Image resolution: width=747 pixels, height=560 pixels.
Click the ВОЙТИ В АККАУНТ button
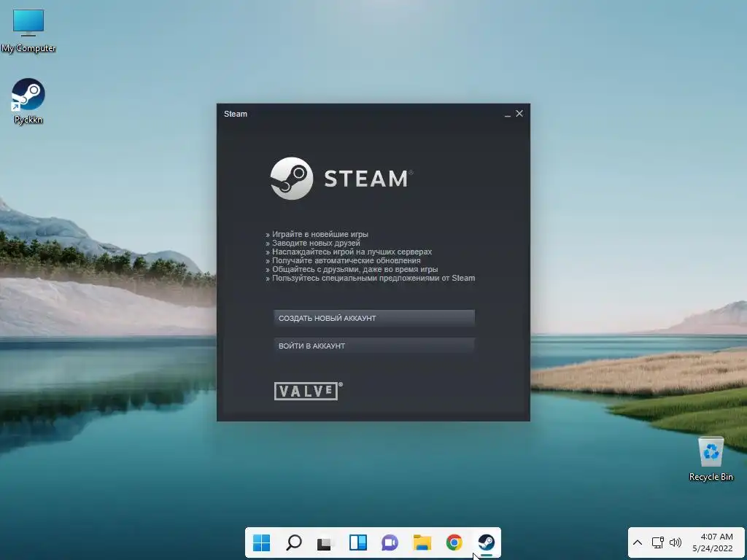point(374,346)
